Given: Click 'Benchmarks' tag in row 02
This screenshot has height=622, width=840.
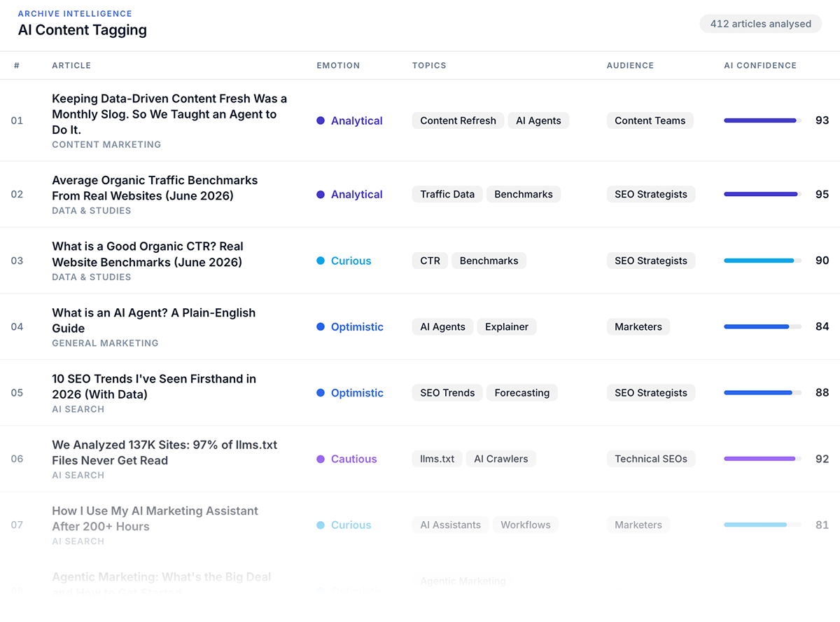Looking at the screenshot, I should (524, 194).
